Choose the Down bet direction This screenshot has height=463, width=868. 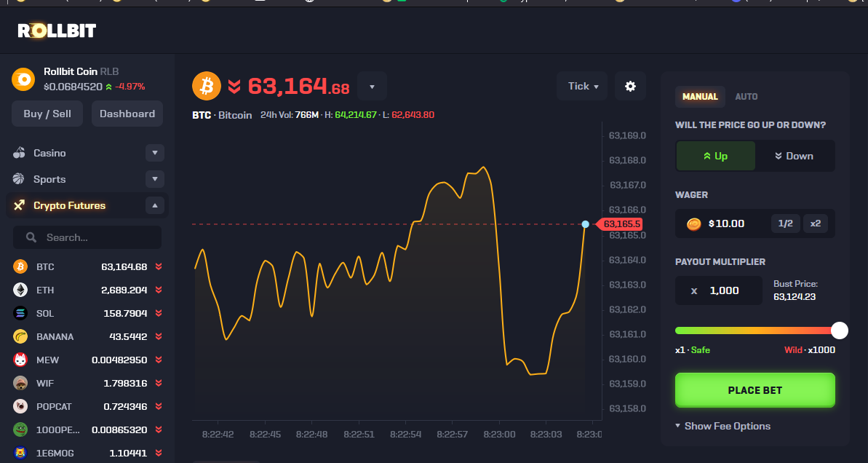(795, 156)
